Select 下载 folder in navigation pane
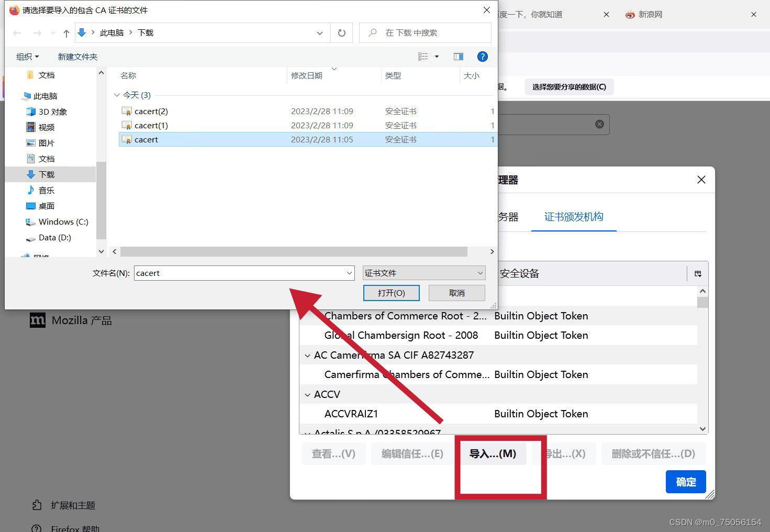Viewport: 770px width, 532px height. pyautogui.click(x=50, y=174)
